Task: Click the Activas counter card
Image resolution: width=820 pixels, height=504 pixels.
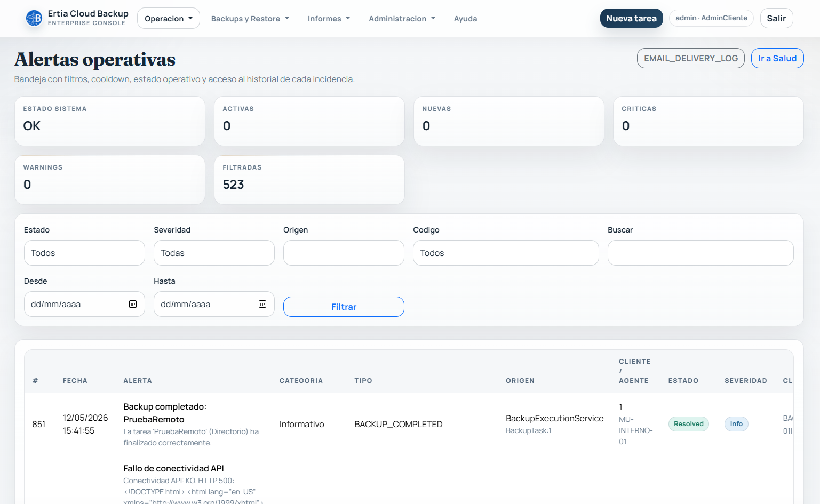Action: pyautogui.click(x=309, y=121)
